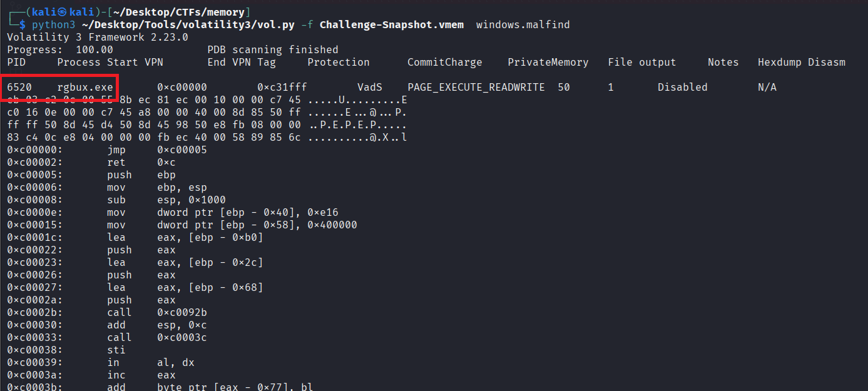Click the rgbux.exe process name
Viewport: 868px width, 391px height.
pos(85,88)
